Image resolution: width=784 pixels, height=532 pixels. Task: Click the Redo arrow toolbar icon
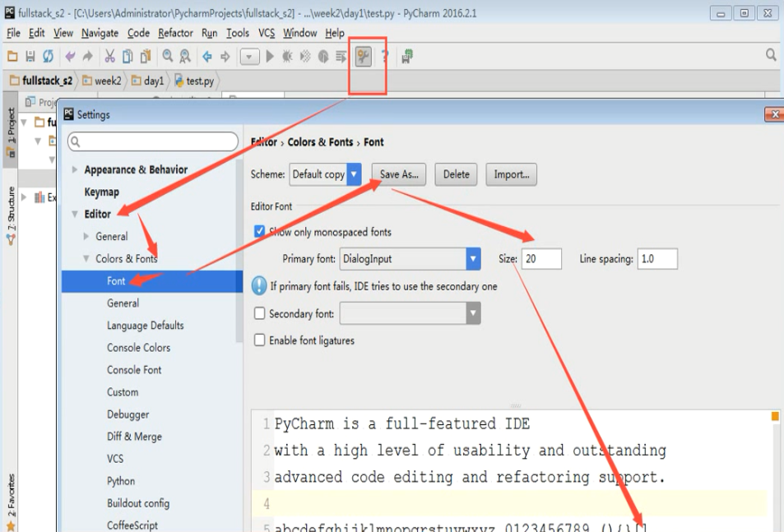[87, 57]
